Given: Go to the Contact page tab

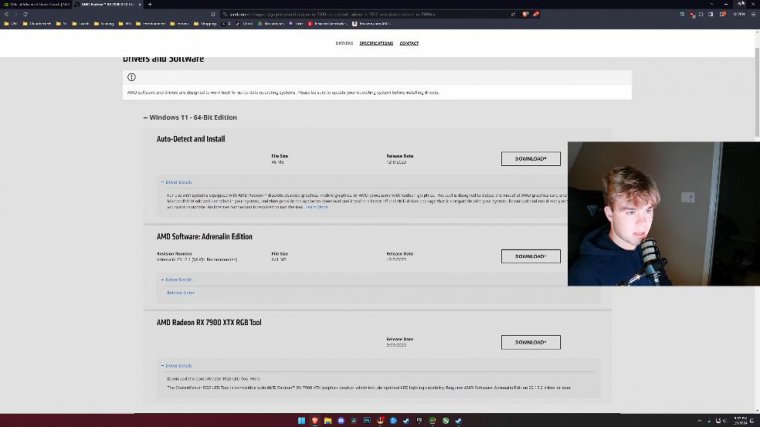Looking at the screenshot, I should [409, 44].
